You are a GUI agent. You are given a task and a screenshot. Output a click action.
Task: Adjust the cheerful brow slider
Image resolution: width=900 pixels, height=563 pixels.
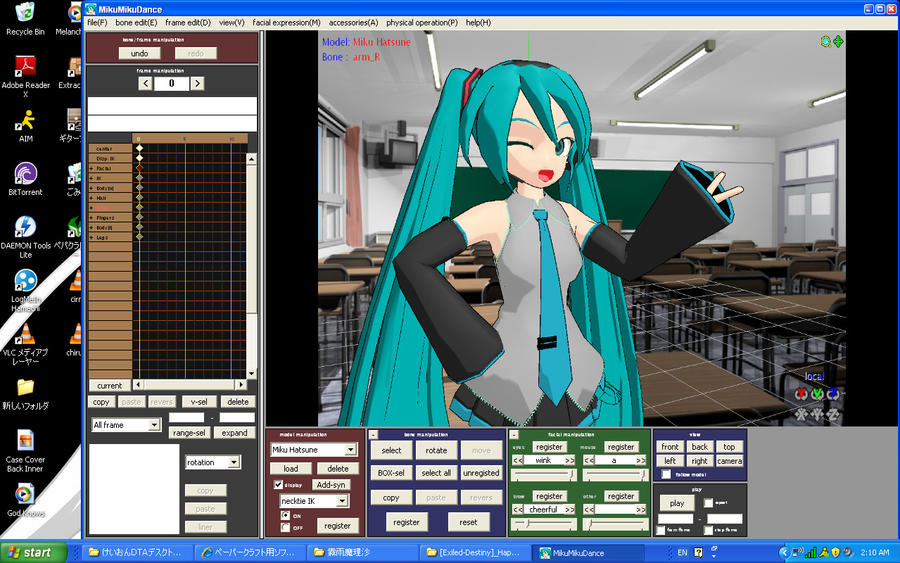(x=544, y=524)
